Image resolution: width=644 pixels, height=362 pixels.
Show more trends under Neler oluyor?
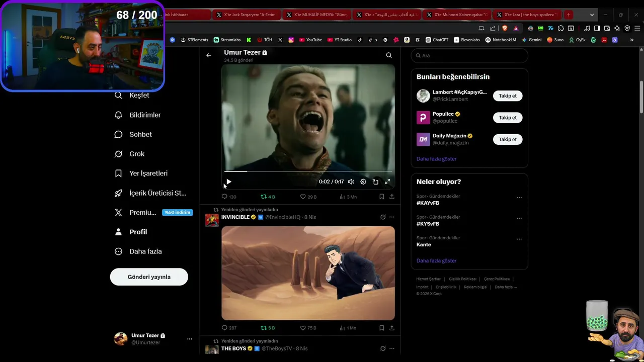[x=436, y=261]
